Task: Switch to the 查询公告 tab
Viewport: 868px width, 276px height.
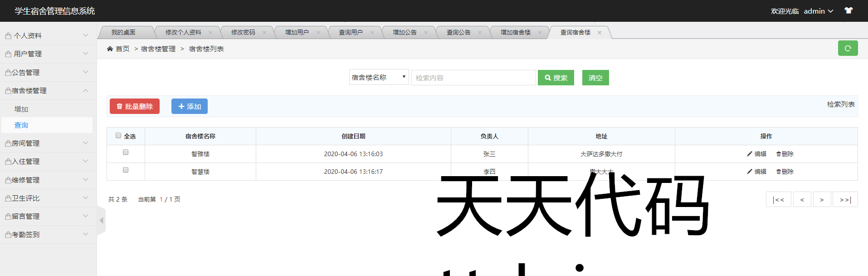Action: coord(458,33)
